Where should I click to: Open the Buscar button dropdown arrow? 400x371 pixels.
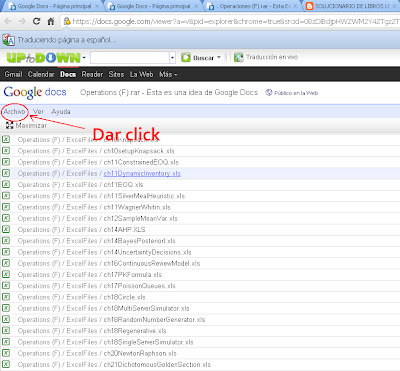click(x=219, y=57)
